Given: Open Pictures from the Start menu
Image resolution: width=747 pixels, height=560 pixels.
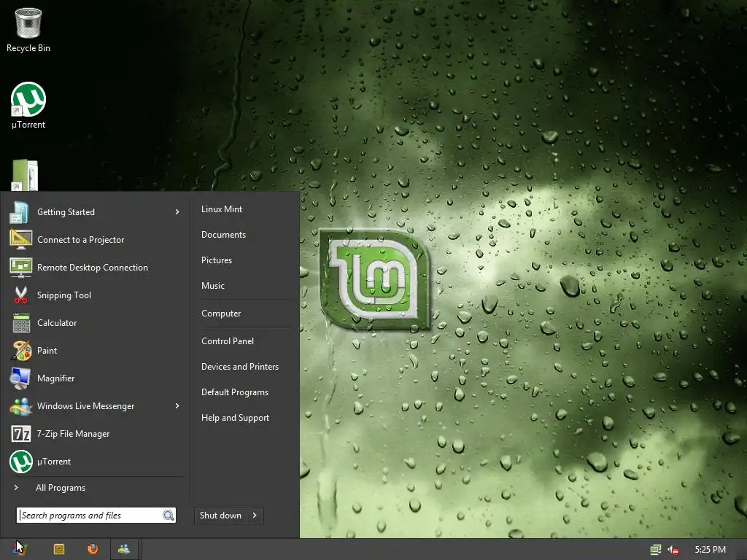Looking at the screenshot, I should click(216, 260).
